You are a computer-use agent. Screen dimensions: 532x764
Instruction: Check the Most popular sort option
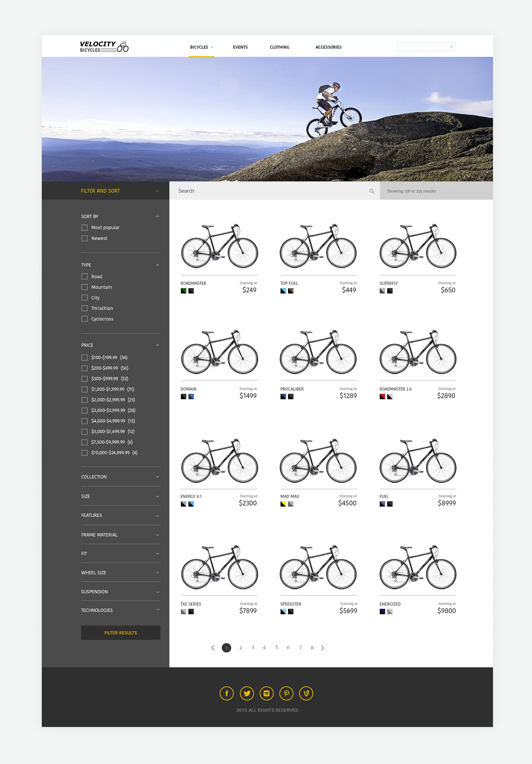point(85,228)
